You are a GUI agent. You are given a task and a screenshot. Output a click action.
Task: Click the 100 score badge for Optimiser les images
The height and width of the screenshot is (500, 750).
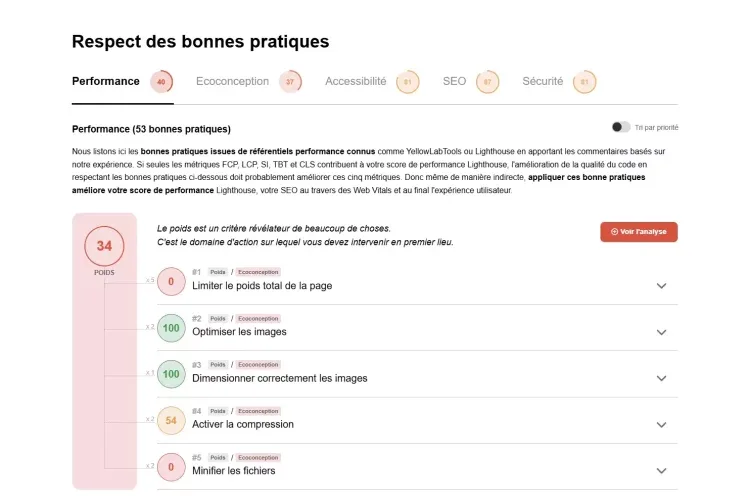click(171, 328)
